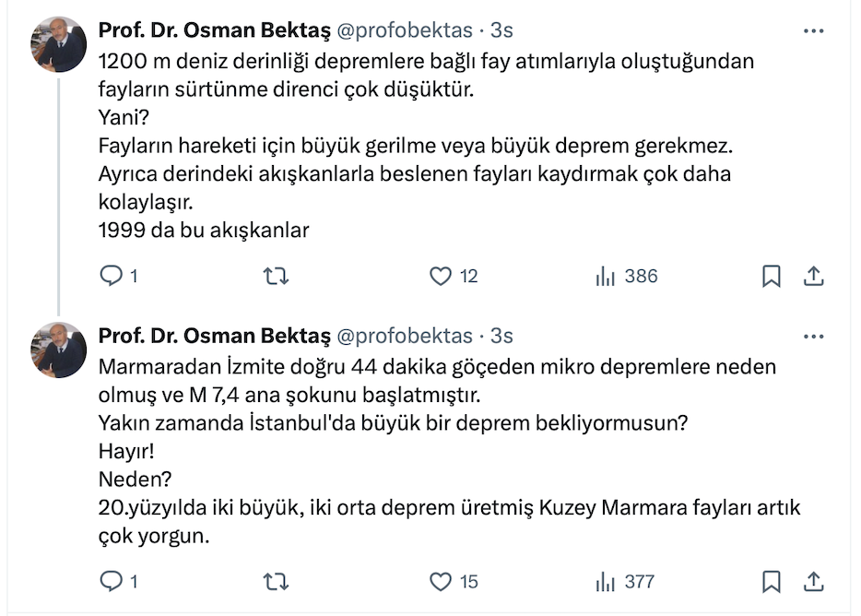The width and height of the screenshot is (861, 616).
Task: Reply to the second tweet about Marmaradan İzmite
Action: coord(112,581)
